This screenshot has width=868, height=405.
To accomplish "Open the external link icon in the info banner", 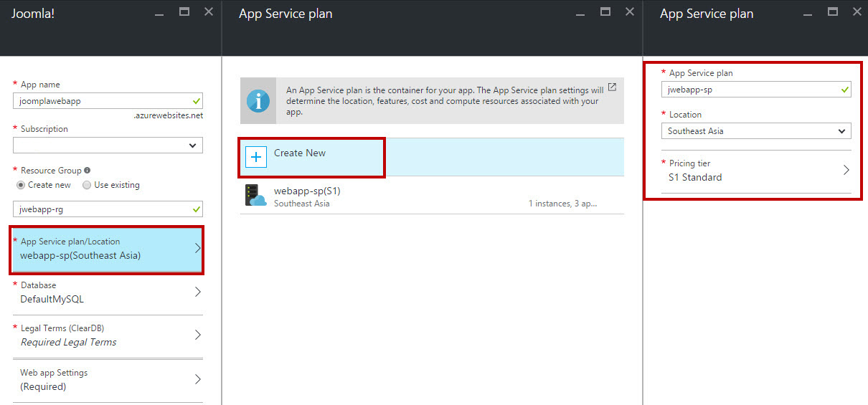I will pos(612,87).
